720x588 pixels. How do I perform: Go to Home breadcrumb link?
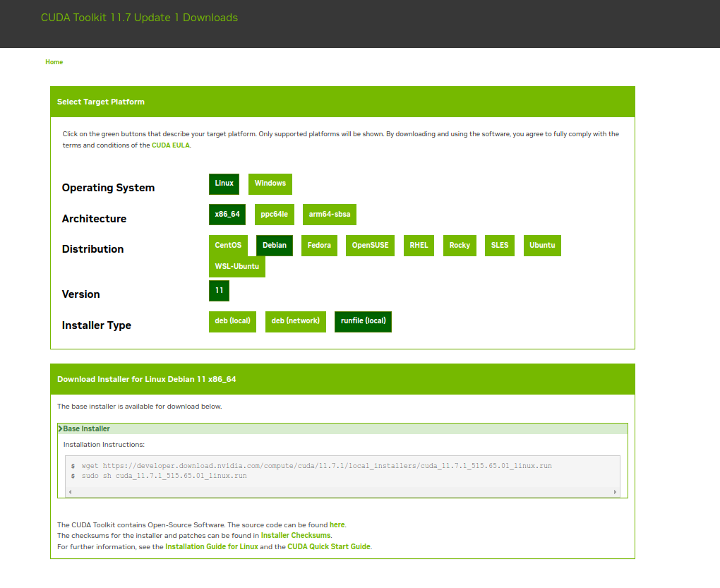pyautogui.click(x=54, y=62)
